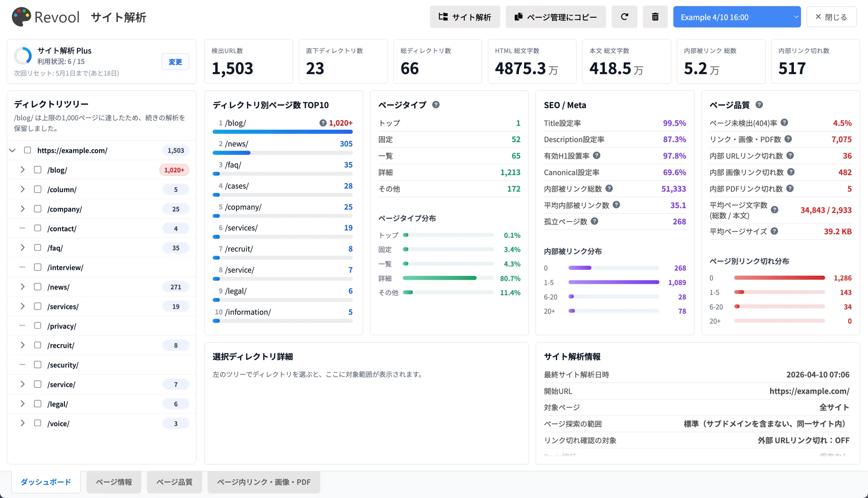
Task: Click help icon beside /blog/ 1,020+ in TOP10
Action: point(323,123)
